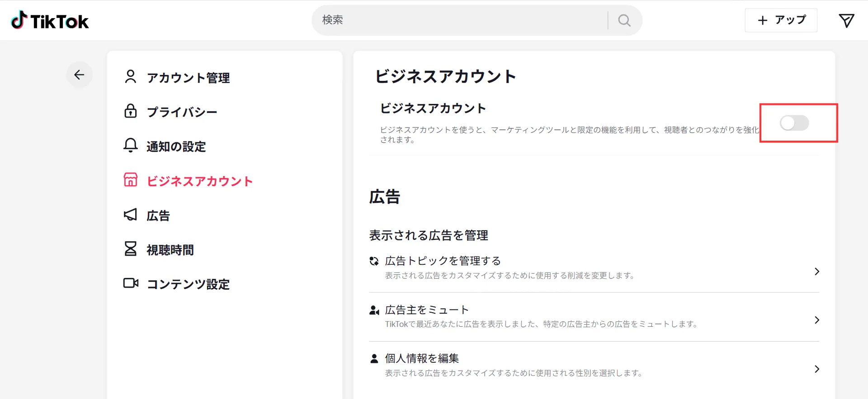Click the ビジネスアカウント page heading
The height and width of the screenshot is (399, 868).
[445, 76]
